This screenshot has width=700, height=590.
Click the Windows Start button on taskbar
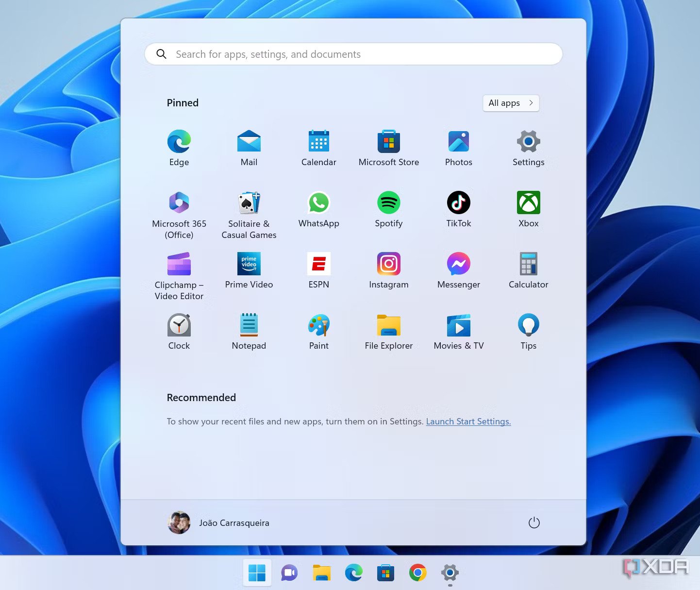point(257,573)
